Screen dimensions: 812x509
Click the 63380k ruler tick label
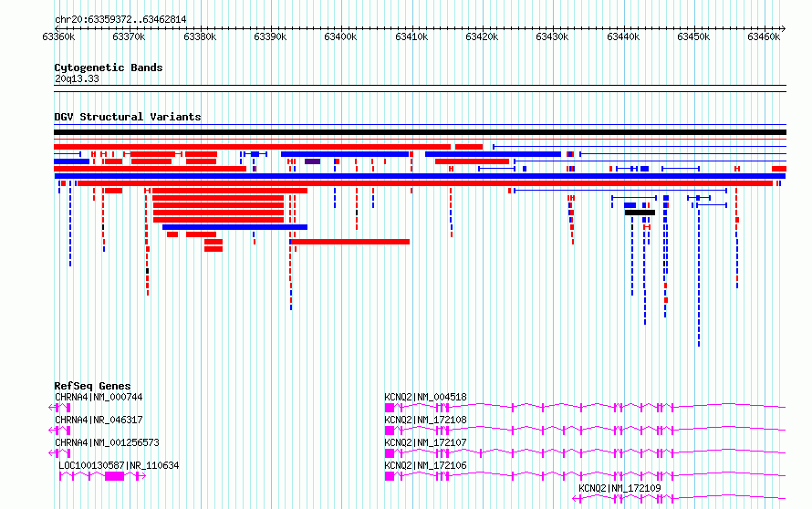point(200,36)
